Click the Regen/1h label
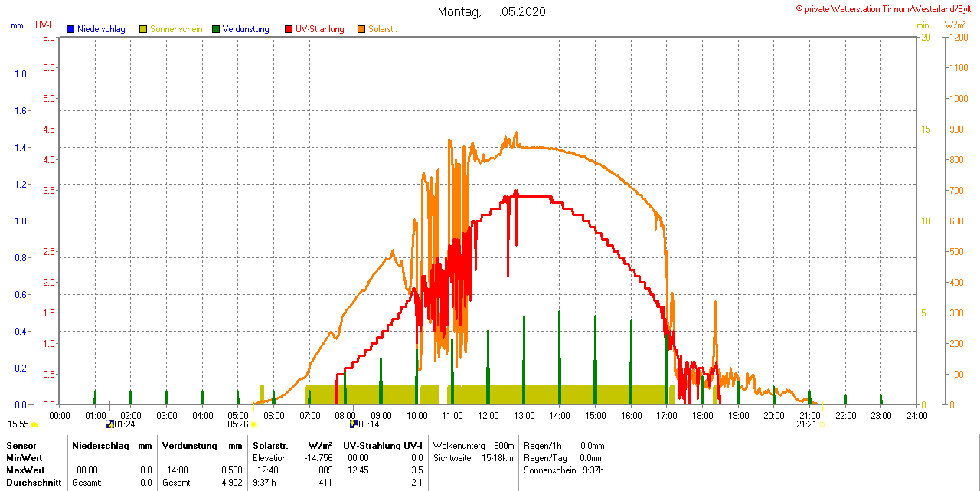Image resolution: width=980 pixels, height=491 pixels. (543, 445)
